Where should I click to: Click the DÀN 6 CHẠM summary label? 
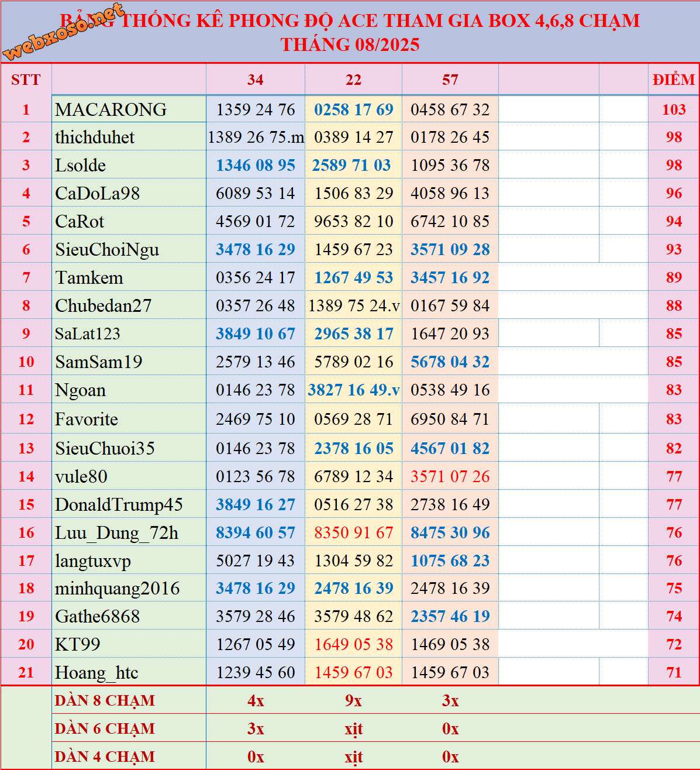pos(105,728)
